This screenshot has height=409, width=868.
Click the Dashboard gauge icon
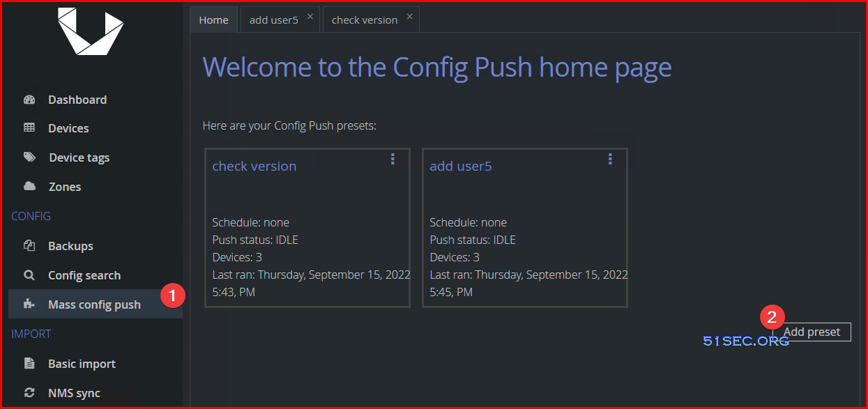tap(29, 100)
